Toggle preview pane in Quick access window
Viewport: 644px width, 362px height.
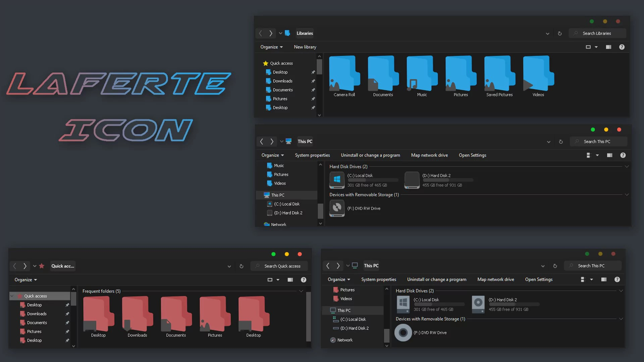tap(290, 280)
